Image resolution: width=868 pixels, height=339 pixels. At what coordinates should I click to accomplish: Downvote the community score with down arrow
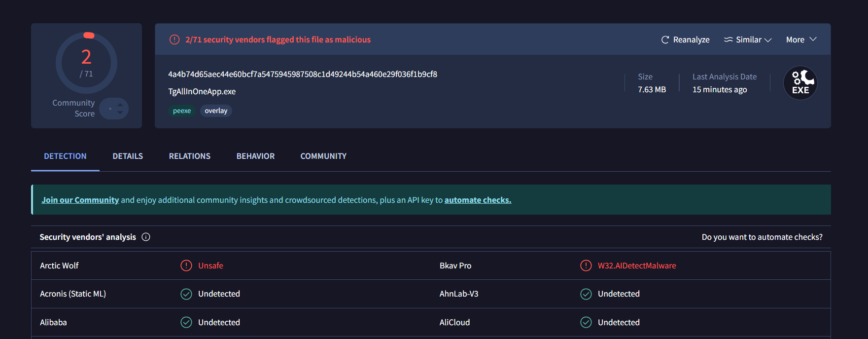coord(120,113)
